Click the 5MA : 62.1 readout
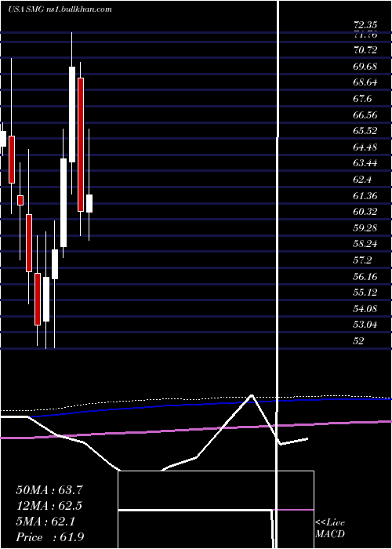 (45, 522)
